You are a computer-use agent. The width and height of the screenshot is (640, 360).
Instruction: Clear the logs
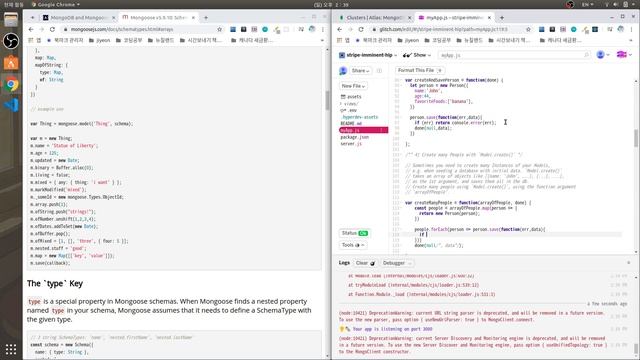[x=365, y=263]
